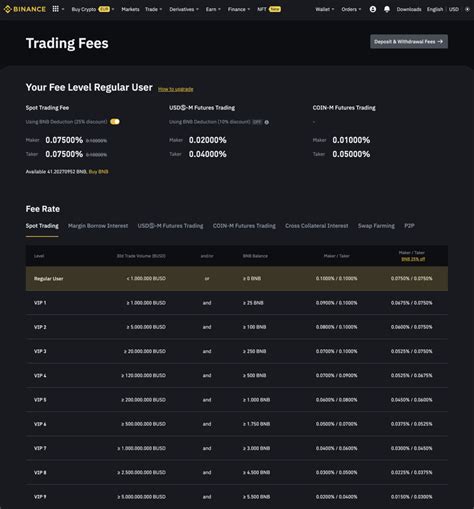Open the user account profile icon

[373, 9]
